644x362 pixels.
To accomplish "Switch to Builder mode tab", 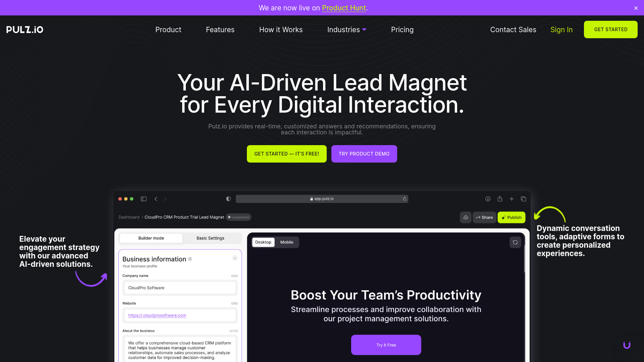I will (151, 238).
